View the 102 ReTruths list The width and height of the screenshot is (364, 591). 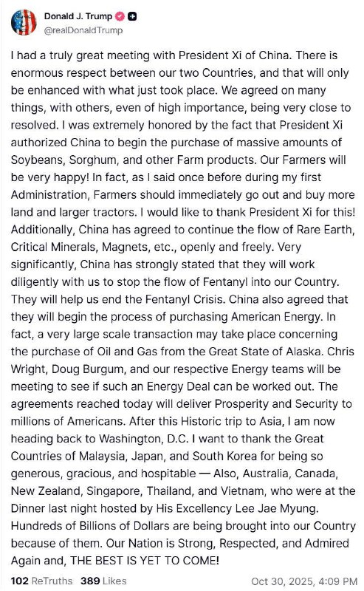(x=41, y=581)
